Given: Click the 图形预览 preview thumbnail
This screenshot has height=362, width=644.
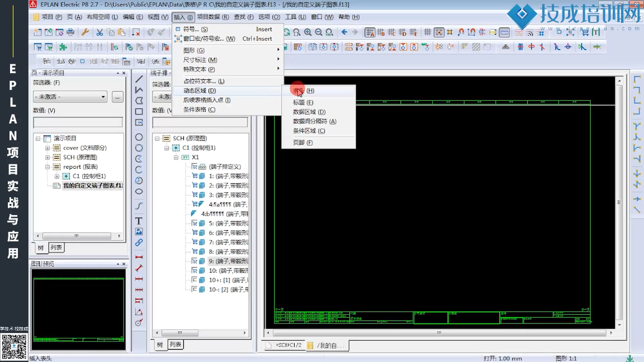Looking at the screenshot, I should click(78, 309).
